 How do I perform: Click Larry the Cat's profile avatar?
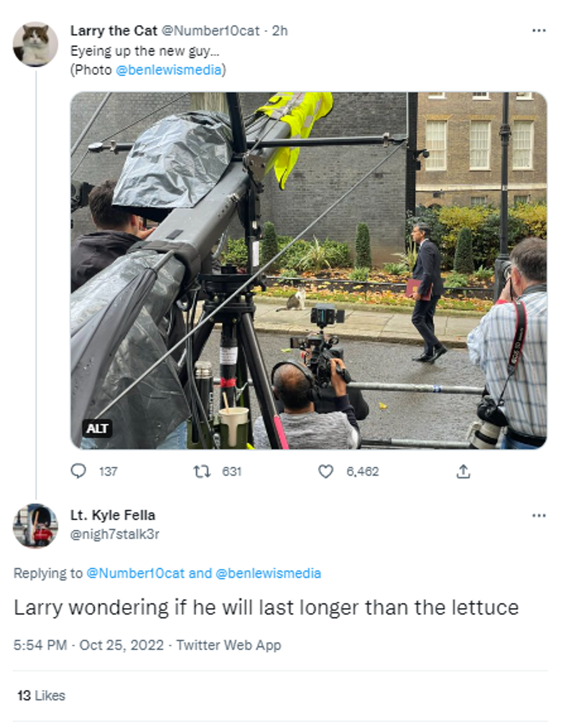(x=35, y=44)
